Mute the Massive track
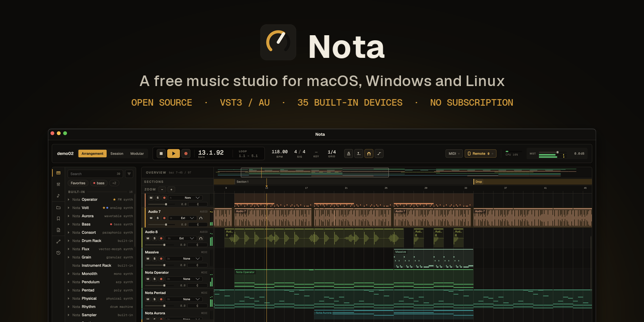This screenshot has width=644, height=322. click(x=148, y=259)
